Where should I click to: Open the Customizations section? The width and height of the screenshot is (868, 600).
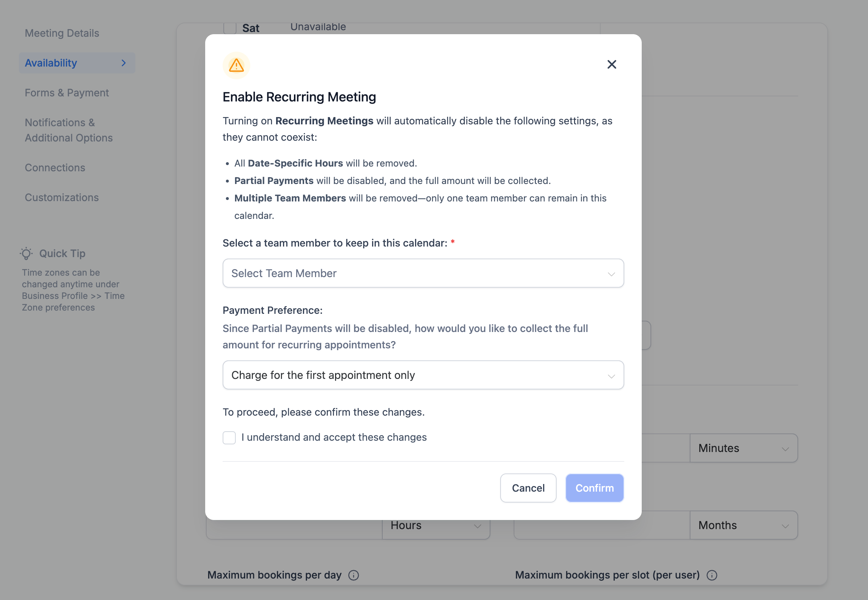click(62, 197)
